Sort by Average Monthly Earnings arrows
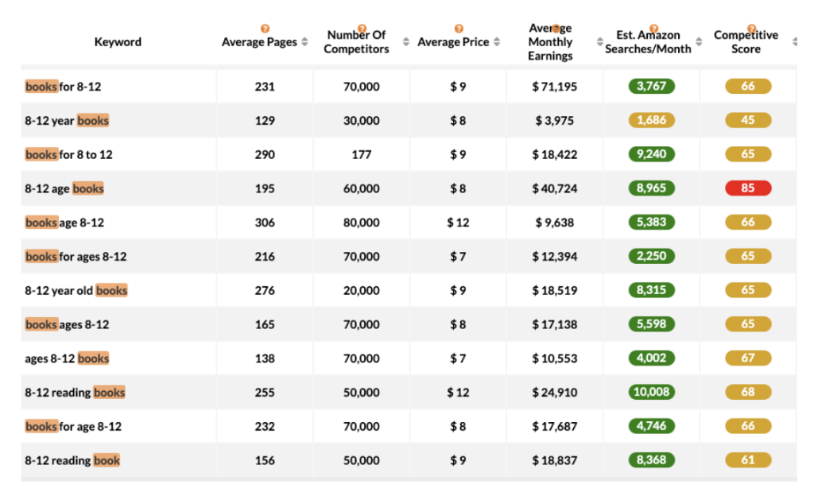This screenshot has height=504, width=814. 600,42
